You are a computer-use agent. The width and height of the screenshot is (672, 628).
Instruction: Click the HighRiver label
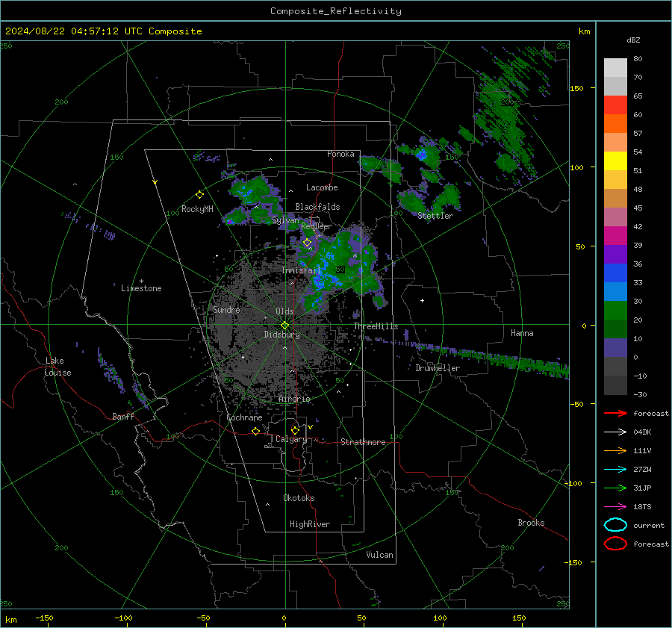click(310, 524)
